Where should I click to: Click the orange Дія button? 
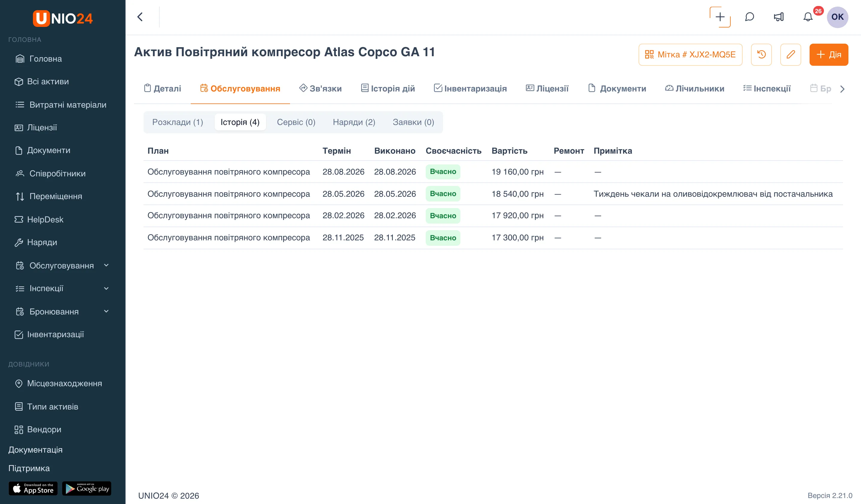(828, 54)
